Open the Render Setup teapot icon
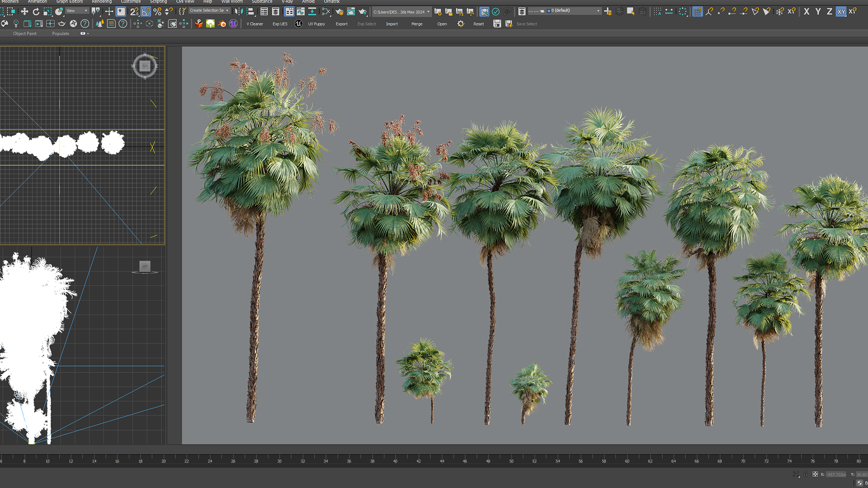The height and width of the screenshot is (488, 868). tap(340, 11)
